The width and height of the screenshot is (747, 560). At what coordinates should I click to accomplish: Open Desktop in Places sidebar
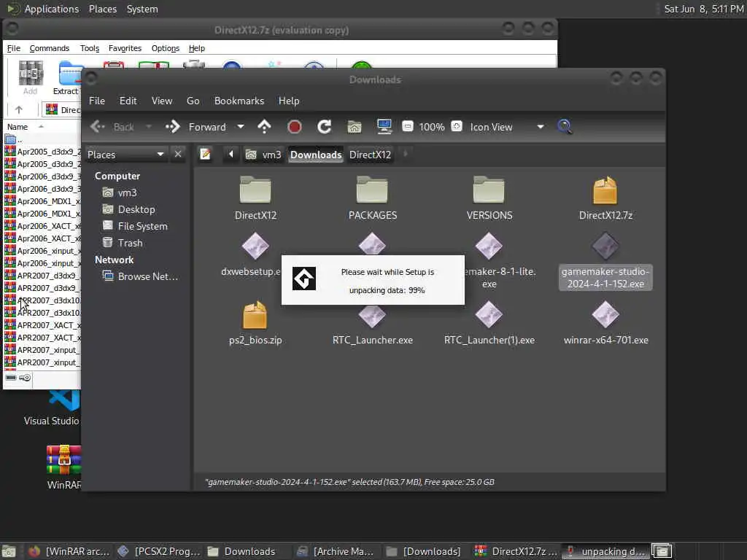pos(136,209)
